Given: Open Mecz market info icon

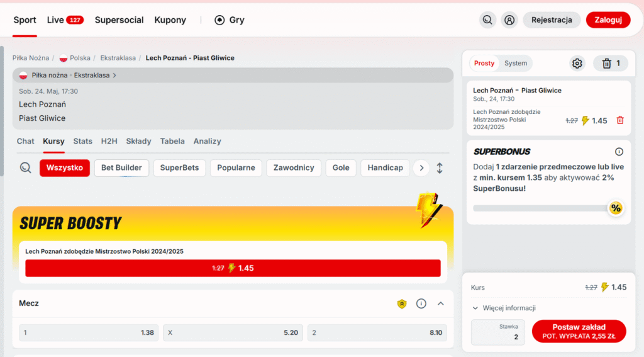Looking at the screenshot, I should [x=421, y=303].
